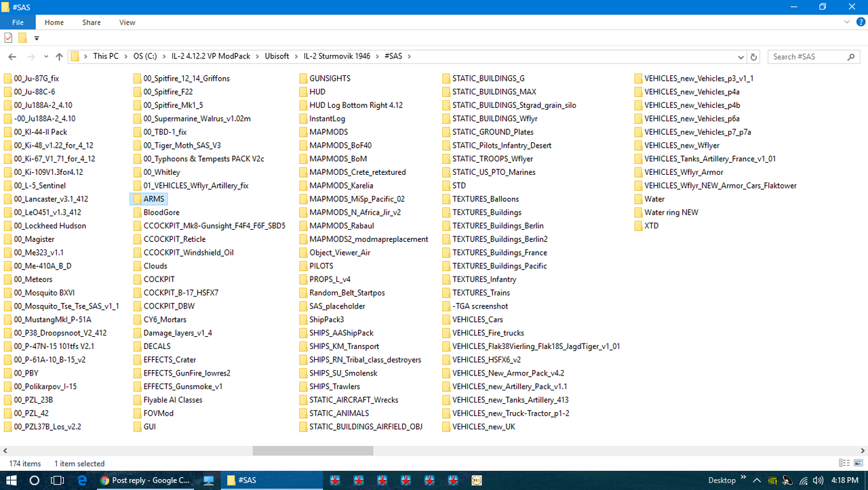Enable hidden tray icons with the Show hidden arrow
This screenshot has width=868, height=490.
(757, 480)
